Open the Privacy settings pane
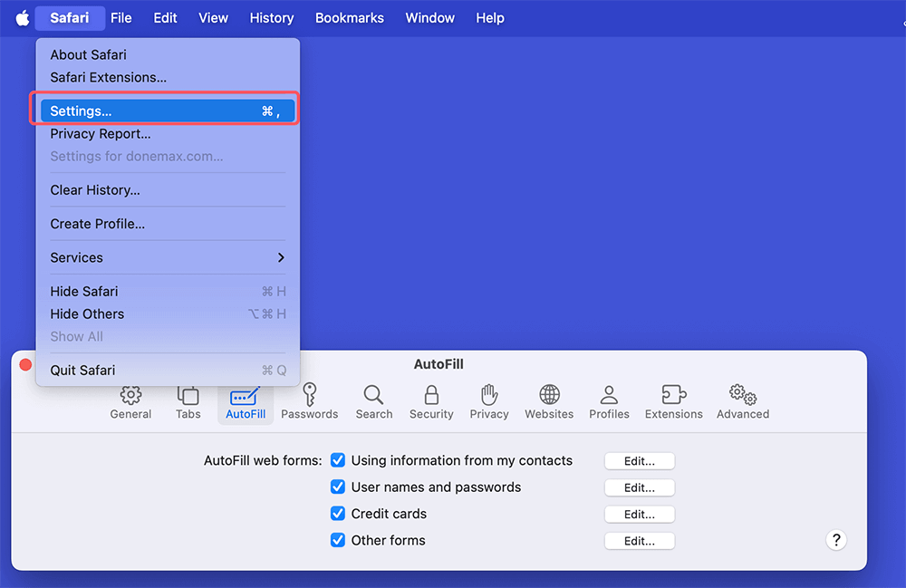The height and width of the screenshot is (588, 906). click(x=488, y=401)
